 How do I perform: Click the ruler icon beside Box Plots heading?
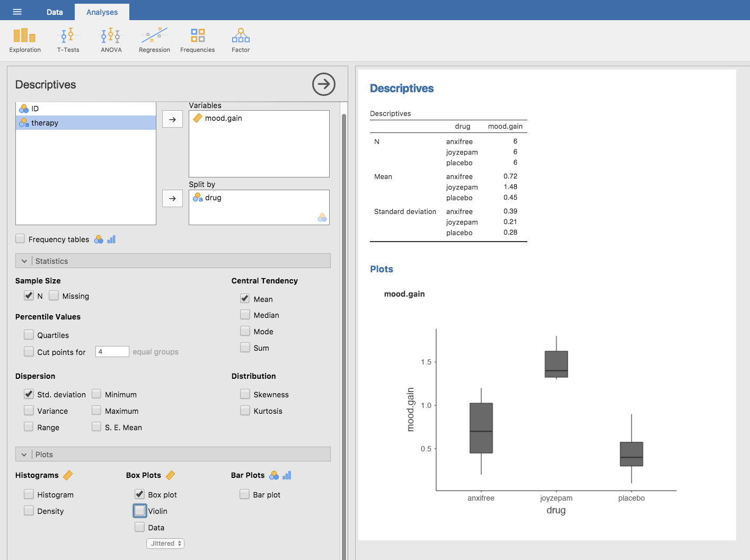[170, 475]
